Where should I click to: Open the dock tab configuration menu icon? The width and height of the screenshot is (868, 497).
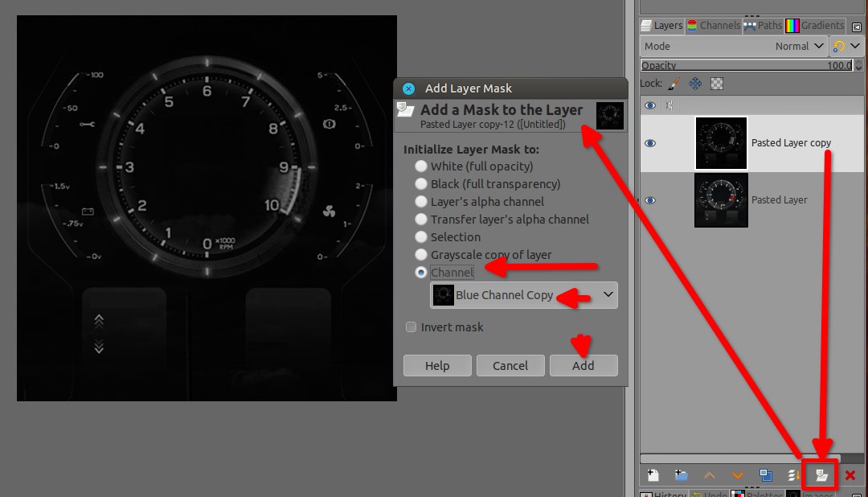tap(857, 27)
